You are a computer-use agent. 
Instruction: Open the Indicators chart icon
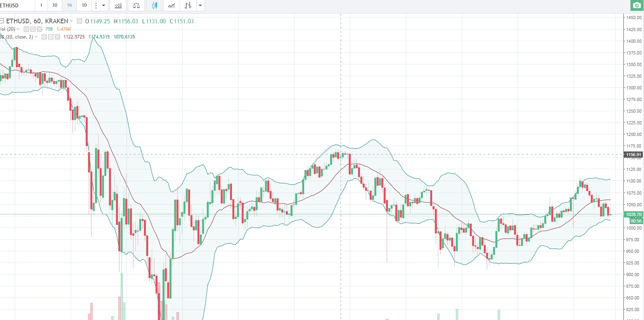(x=118, y=5)
